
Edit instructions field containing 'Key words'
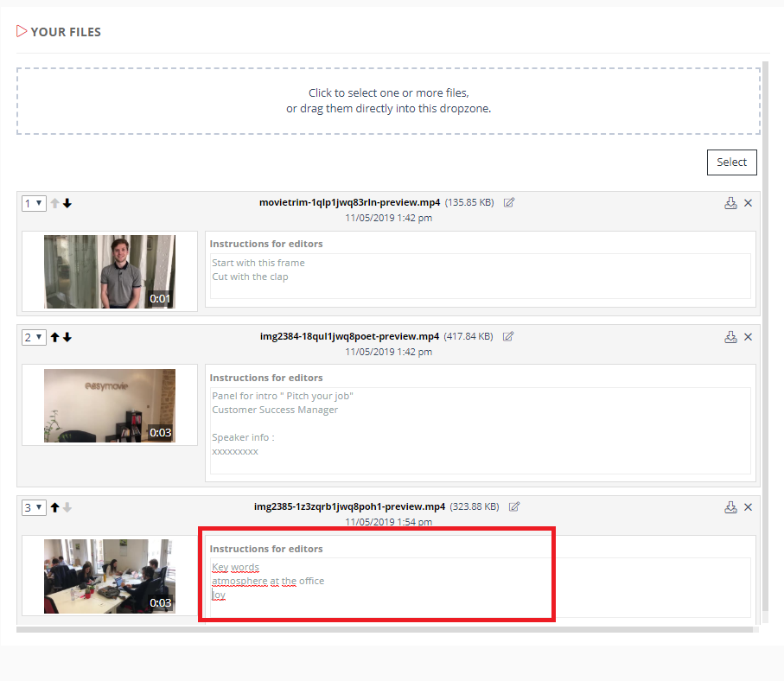click(x=481, y=588)
